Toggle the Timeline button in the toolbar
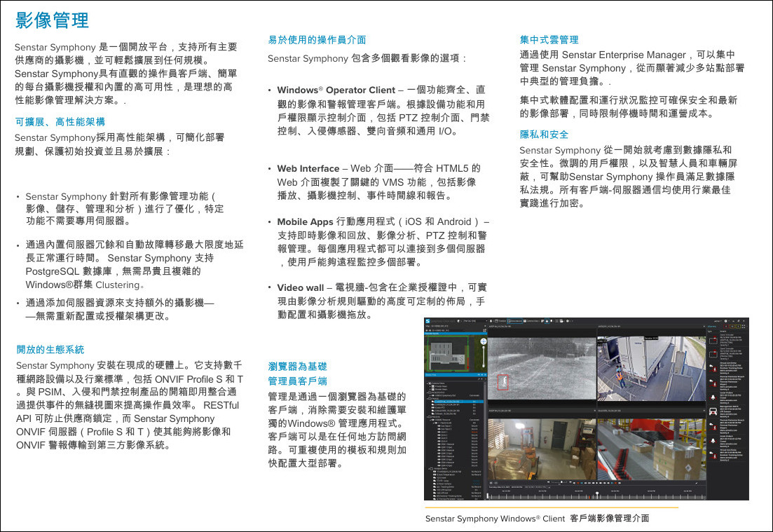 point(500,321)
